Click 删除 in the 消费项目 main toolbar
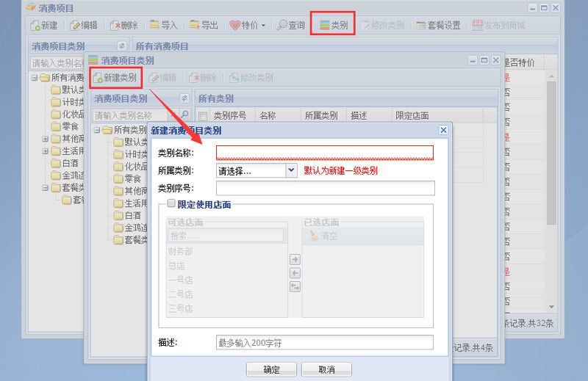 click(x=123, y=26)
